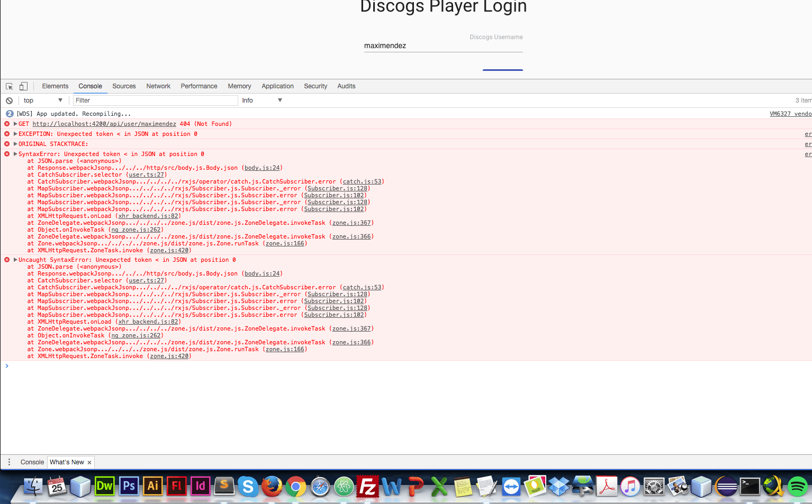Open Google Chrome from the dock
The width and height of the screenshot is (812, 504).
[x=296, y=487]
